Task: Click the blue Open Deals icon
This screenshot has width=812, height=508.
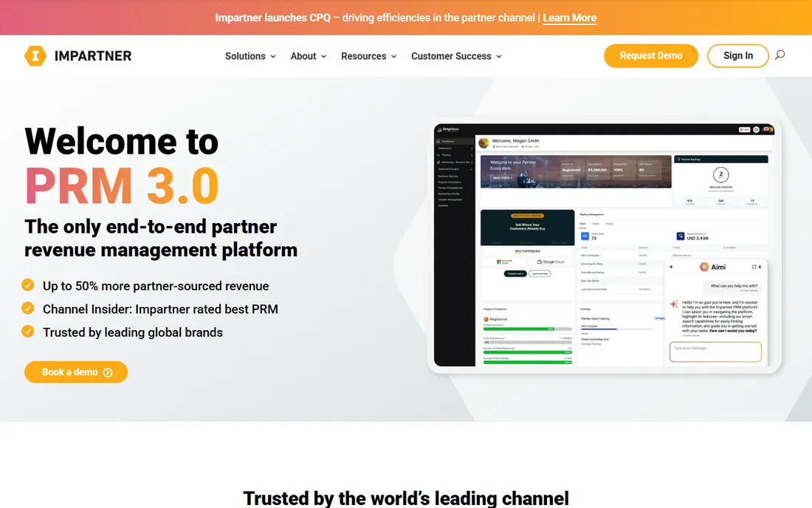Action: point(585,236)
